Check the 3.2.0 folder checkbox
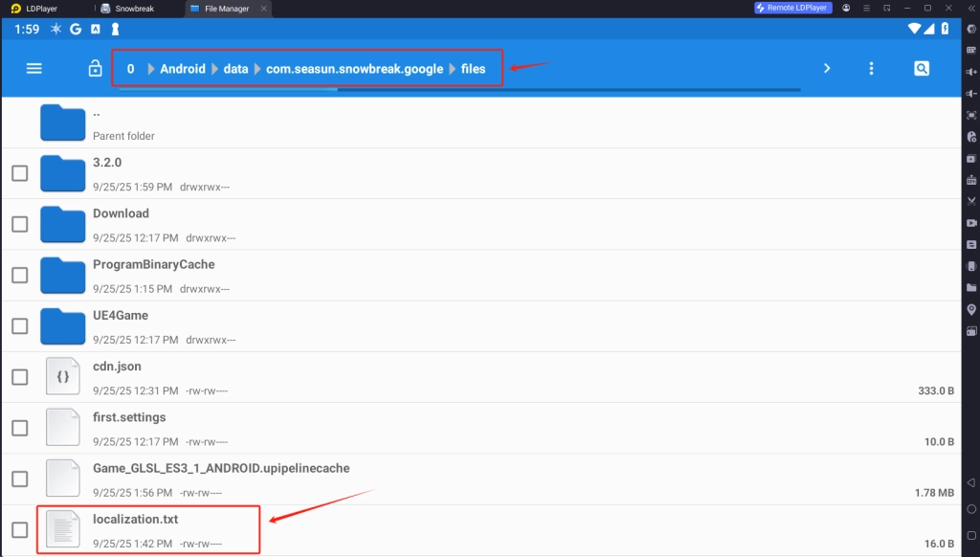980x557 pixels. [x=20, y=173]
